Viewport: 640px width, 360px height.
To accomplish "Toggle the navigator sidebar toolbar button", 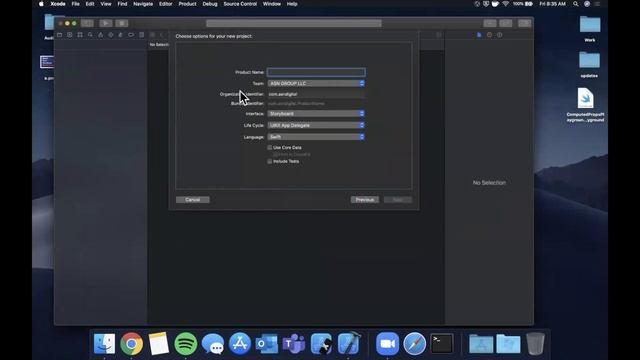I will [87, 23].
